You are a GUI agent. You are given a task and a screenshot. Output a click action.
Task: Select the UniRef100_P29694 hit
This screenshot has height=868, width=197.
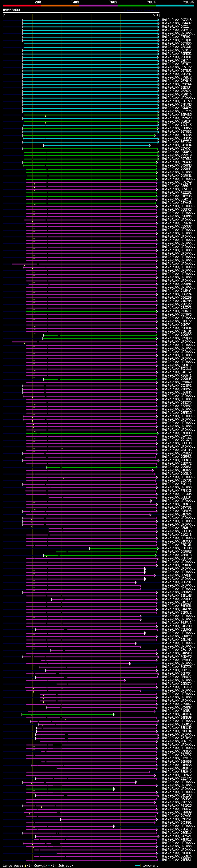tap(177, 223)
